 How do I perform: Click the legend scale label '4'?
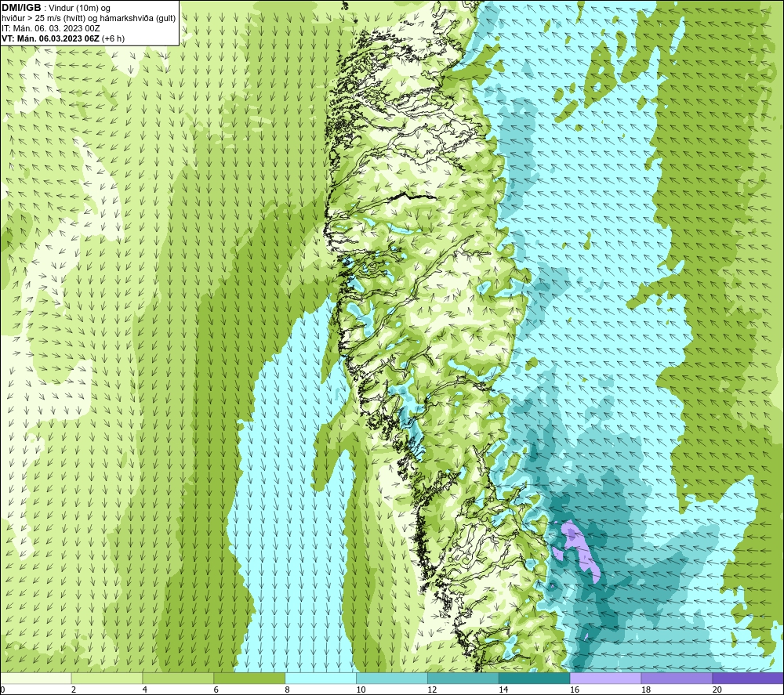(x=145, y=690)
